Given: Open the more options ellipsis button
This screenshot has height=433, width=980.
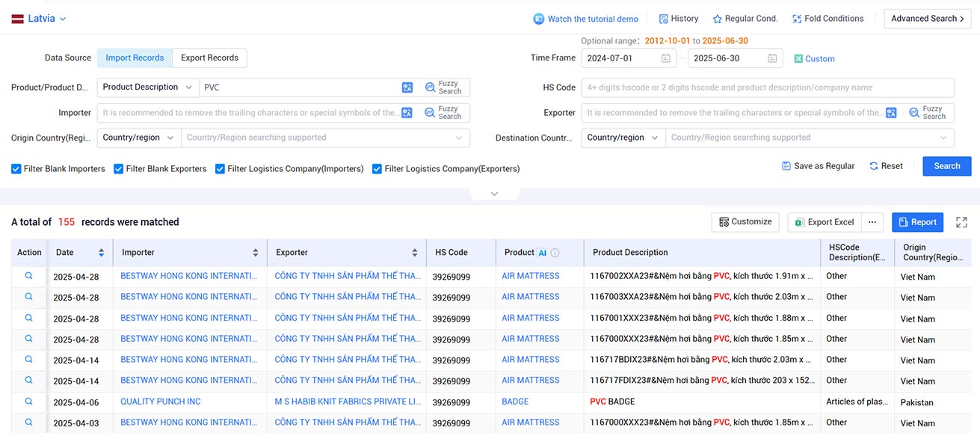Looking at the screenshot, I should click(x=872, y=222).
